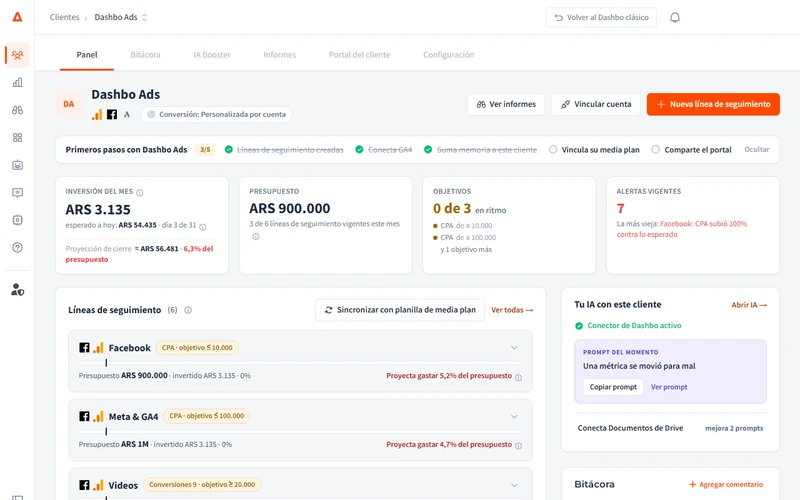Open the Ver todas link

[512, 310]
